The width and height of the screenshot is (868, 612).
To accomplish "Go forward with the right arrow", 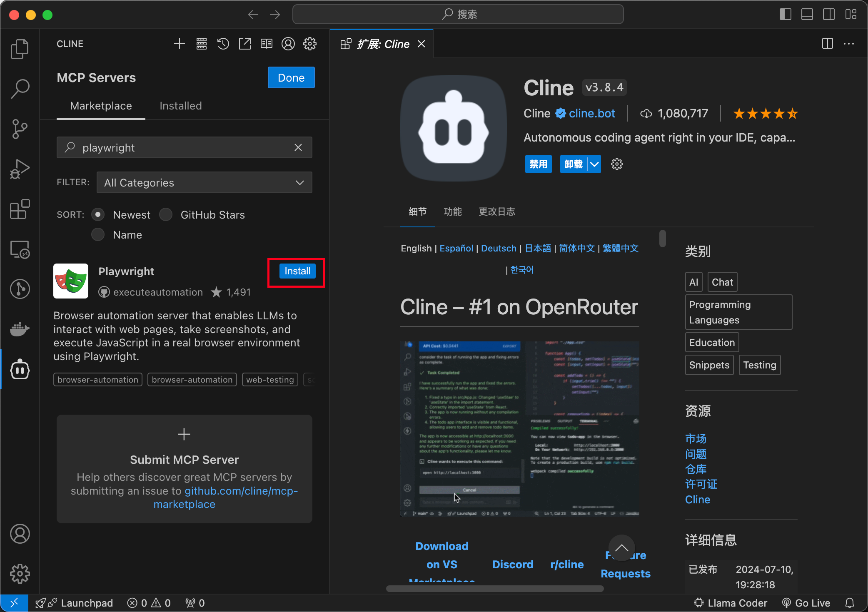I will click(x=275, y=15).
